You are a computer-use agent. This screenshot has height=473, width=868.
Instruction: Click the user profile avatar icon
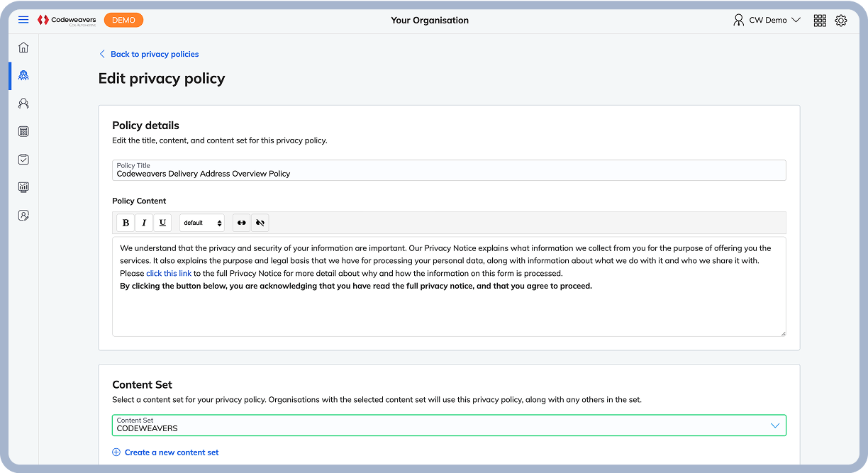point(739,20)
